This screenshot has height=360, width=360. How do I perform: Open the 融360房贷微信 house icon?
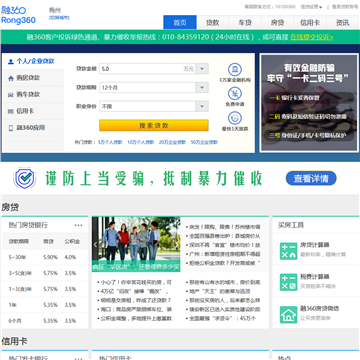point(288,314)
